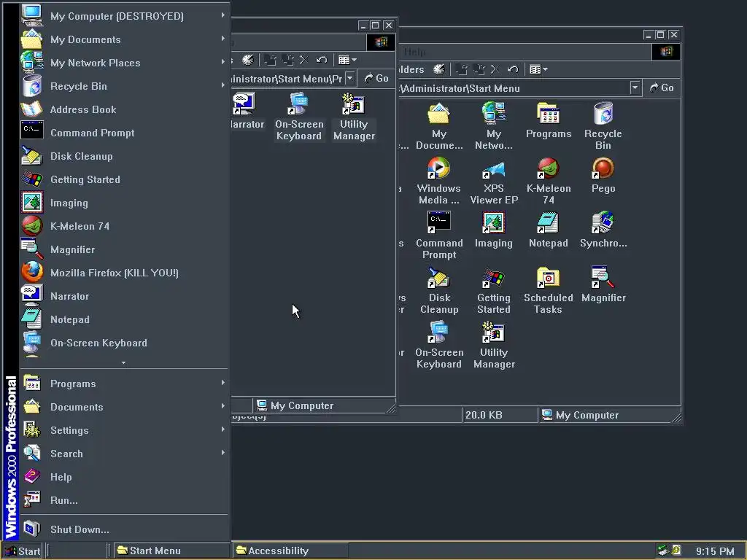Open the Run... dialog
This screenshot has height=560, width=747.
pyautogui.click(x=124, y=500)
